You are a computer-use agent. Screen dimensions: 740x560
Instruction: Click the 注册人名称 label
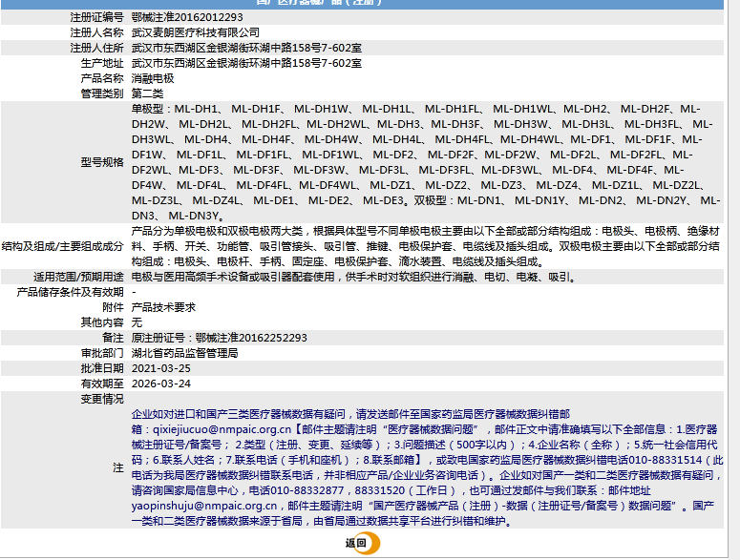click(x=96, y=32)
